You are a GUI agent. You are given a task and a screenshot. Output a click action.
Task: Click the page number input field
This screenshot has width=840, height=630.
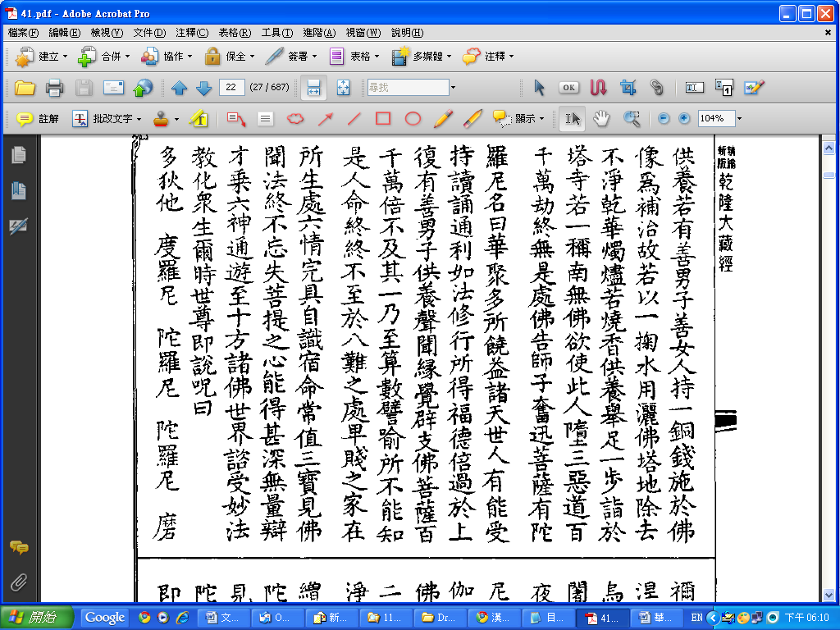click(x=232, y=88)
